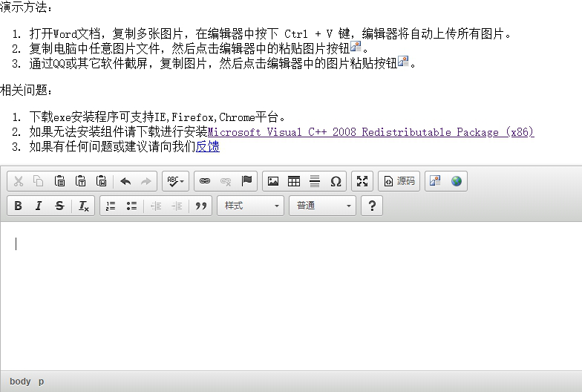The width and height of the screenshot is (582, 392).
Task: Click the Paste clipboard icon
Action: 59,181
